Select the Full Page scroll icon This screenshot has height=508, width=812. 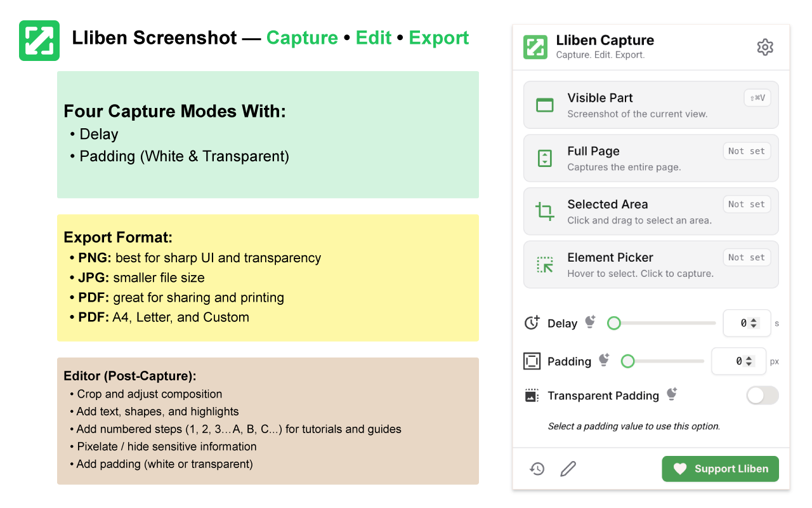(545, 158)
